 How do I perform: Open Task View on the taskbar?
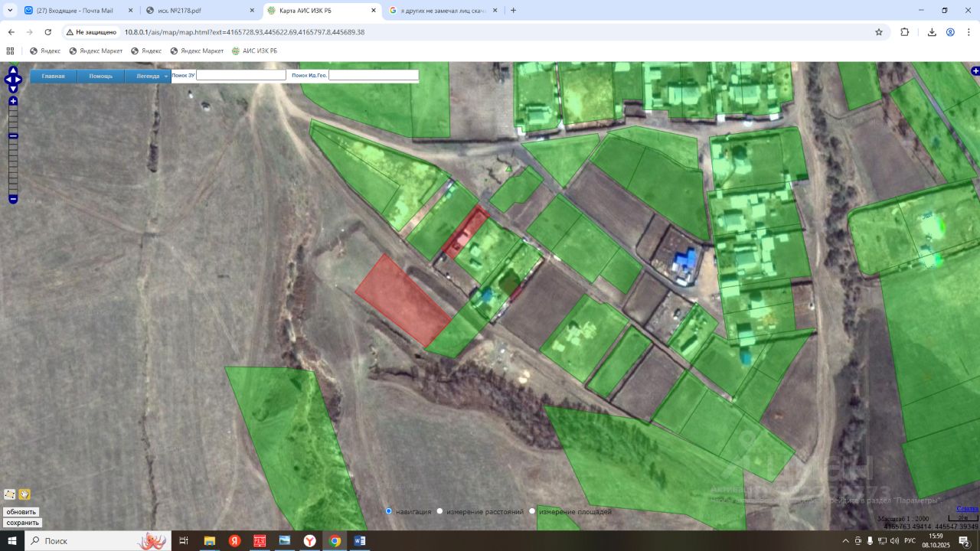[184, 541]
